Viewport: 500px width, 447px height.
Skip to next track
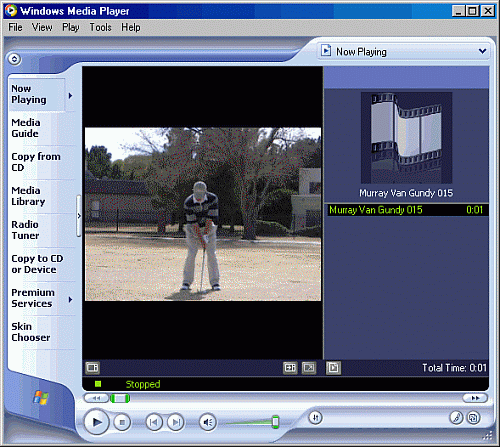pyautogui.click(x=176, y=422)
